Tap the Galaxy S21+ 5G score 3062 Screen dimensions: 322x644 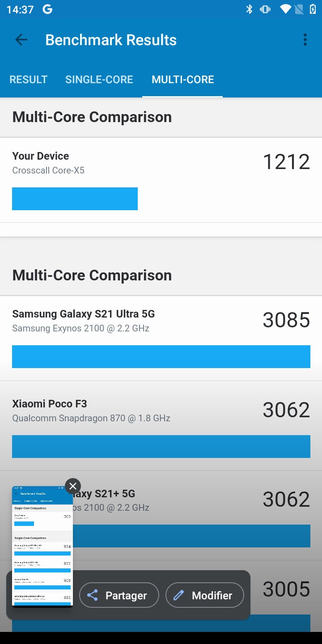pos(286,500)
